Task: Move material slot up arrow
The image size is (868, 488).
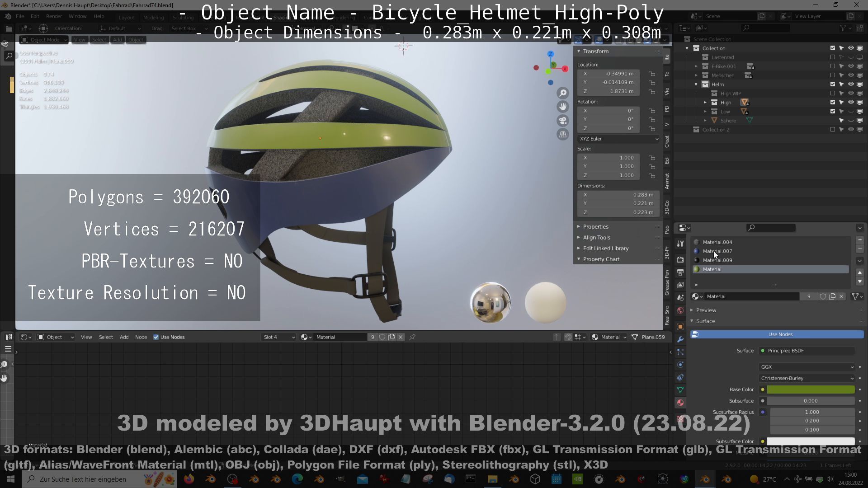Action: [860, 272]
